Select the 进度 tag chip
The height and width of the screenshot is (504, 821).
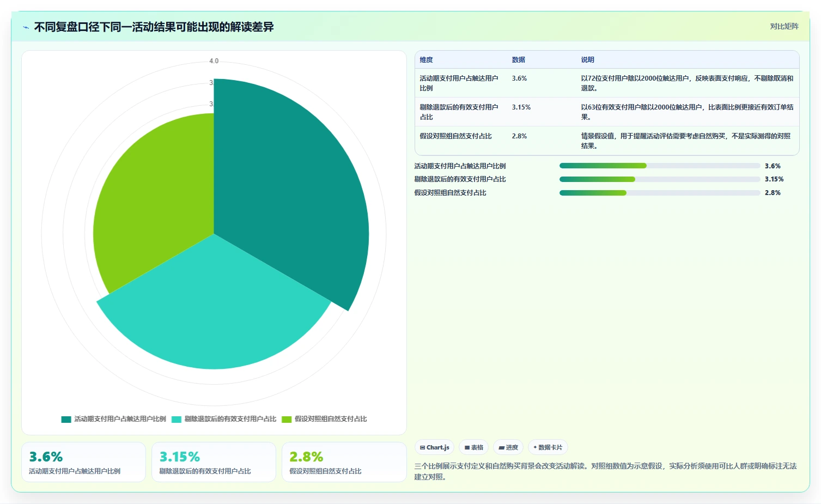[x=508, y=447]
